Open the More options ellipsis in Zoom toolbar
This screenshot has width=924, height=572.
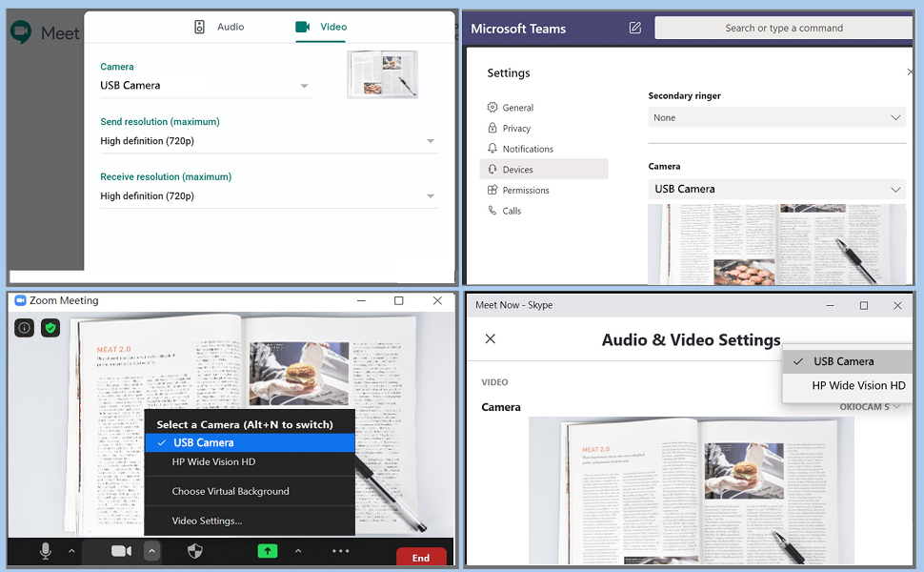[x=340, y=550]
